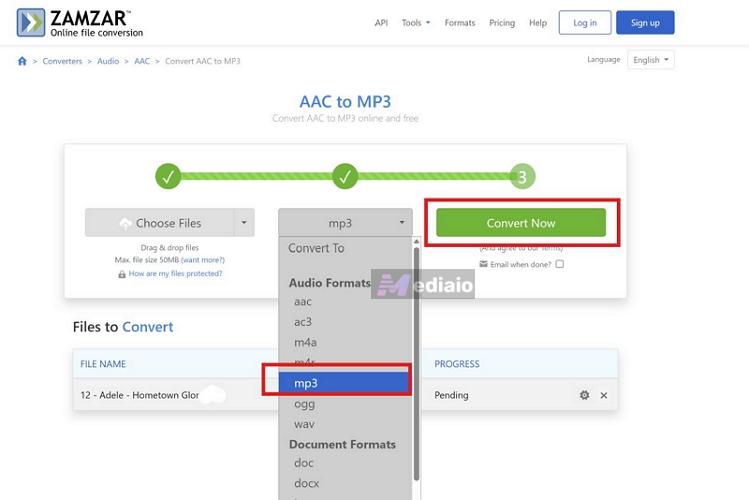Click the Sign up button
This screenshot has width=749, height=500.
point(645,22)
